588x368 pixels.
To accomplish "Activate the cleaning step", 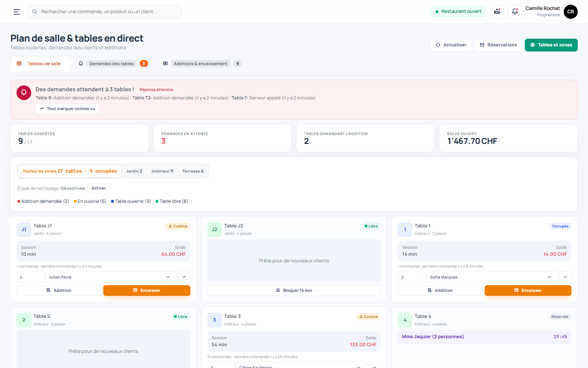I will 98,188.
